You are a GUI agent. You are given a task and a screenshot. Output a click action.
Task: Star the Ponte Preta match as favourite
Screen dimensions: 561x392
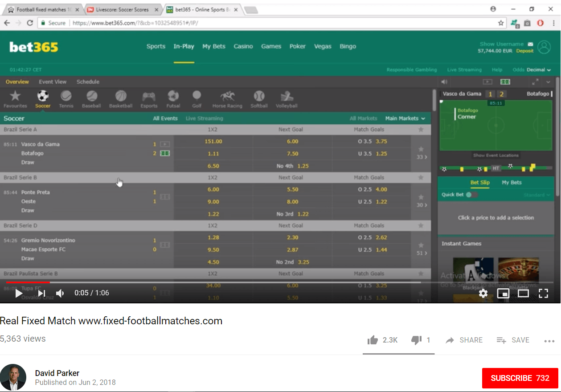(421, 197)
